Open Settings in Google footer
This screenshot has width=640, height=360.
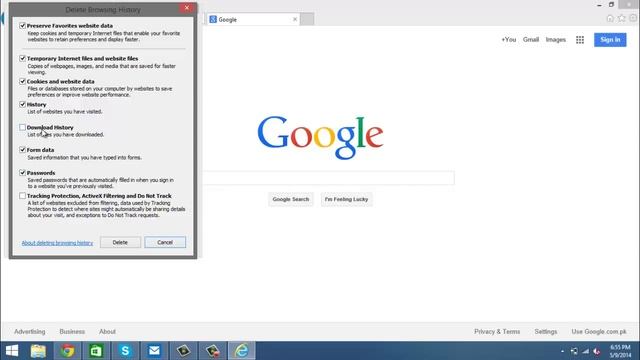(546, 331)
